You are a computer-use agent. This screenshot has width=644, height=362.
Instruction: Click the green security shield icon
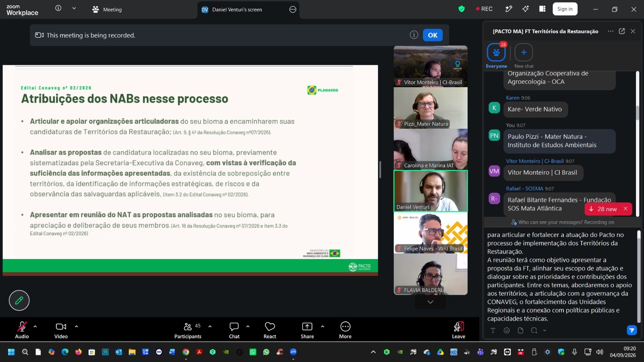462,9
